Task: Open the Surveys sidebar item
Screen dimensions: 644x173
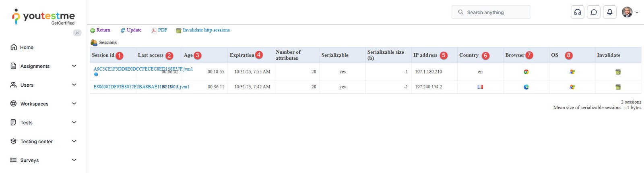Action: tap(30, 160)
